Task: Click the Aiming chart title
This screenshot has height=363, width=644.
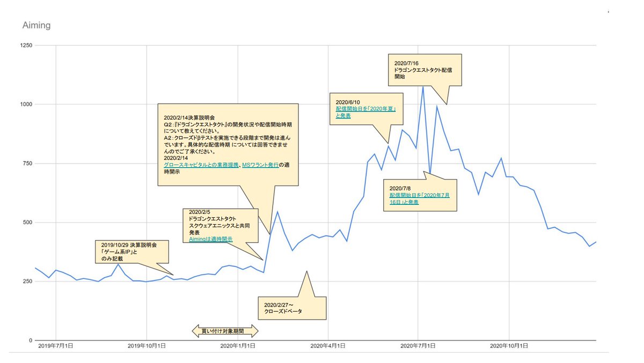Action: [x=36, y=25]
